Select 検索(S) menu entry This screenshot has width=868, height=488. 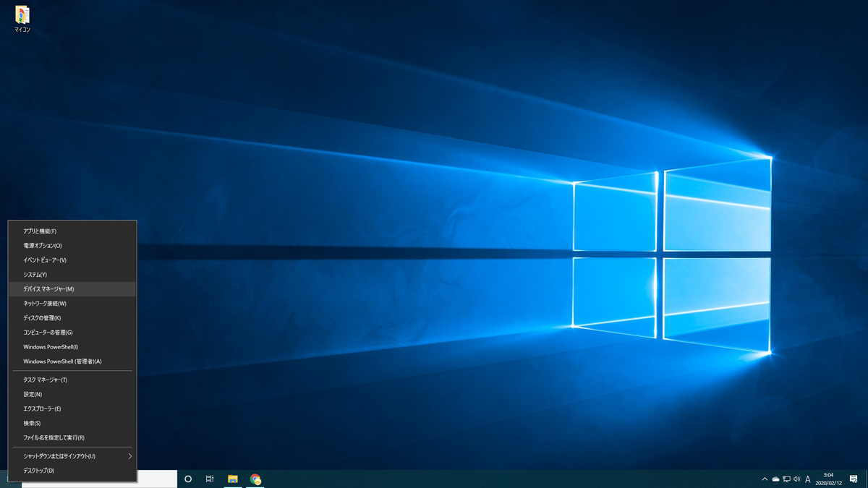tap(72, 424)
